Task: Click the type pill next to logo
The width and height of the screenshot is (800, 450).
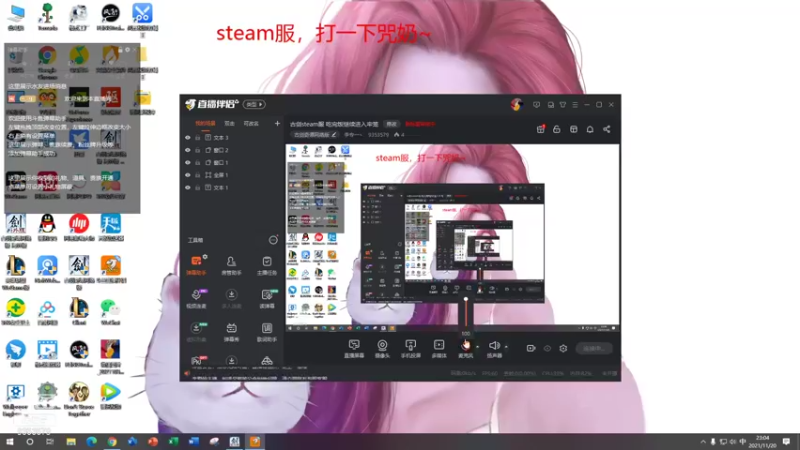Action: tap(254, 105)
